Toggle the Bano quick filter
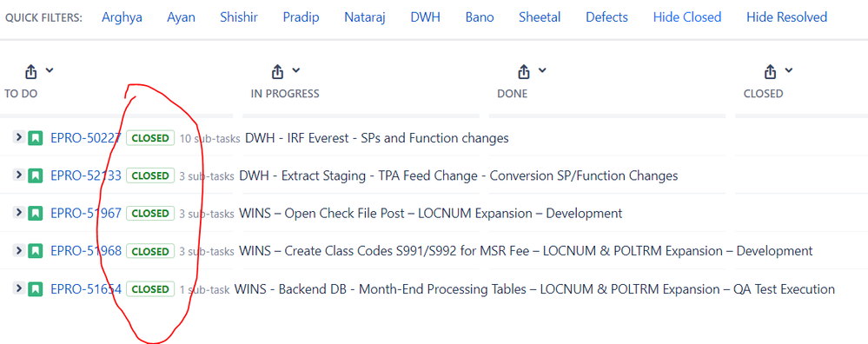The image size is (868, 344). (480, 17)
